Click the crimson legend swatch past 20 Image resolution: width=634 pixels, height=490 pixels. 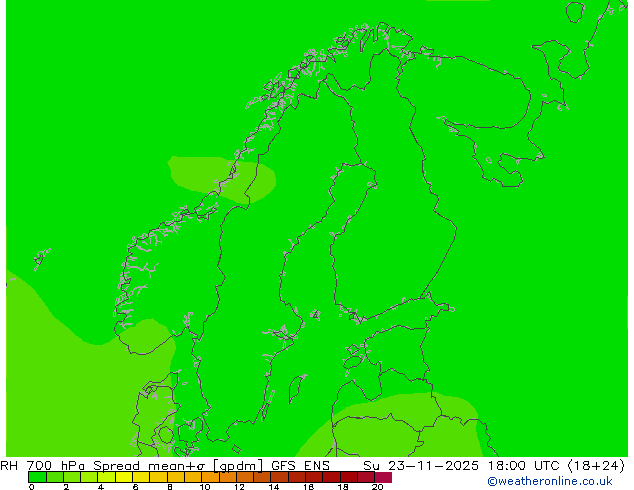pos(383,477)
